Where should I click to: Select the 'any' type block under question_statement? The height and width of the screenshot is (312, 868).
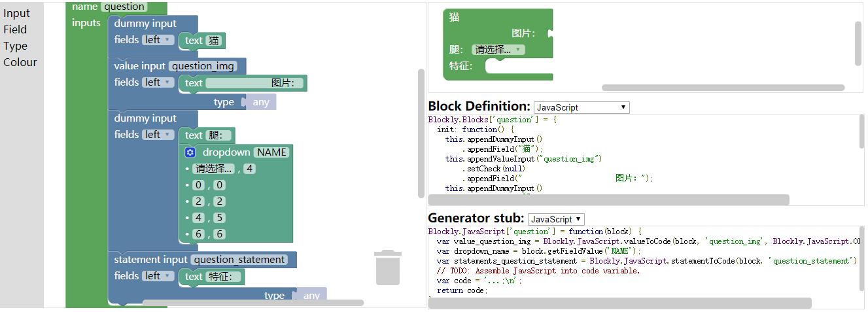311,296
